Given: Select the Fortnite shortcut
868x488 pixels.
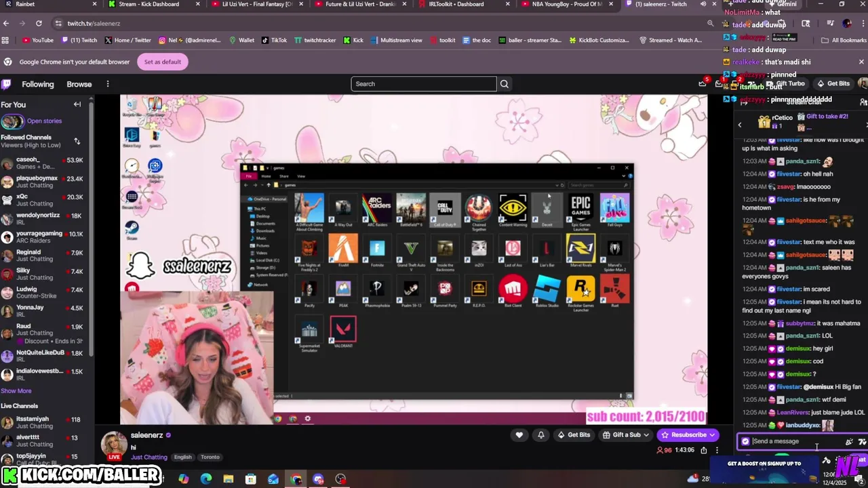Looking at the screenshot, I should pyautogui.click(x=377, y=250).
